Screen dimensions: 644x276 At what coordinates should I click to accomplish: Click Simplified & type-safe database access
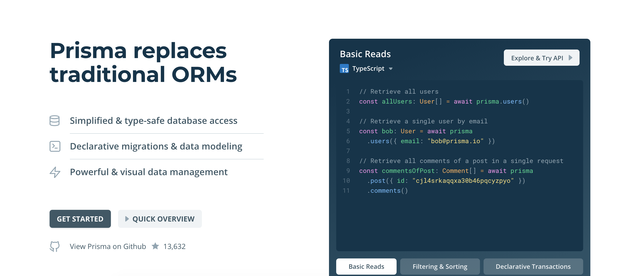tap(153, 121)
